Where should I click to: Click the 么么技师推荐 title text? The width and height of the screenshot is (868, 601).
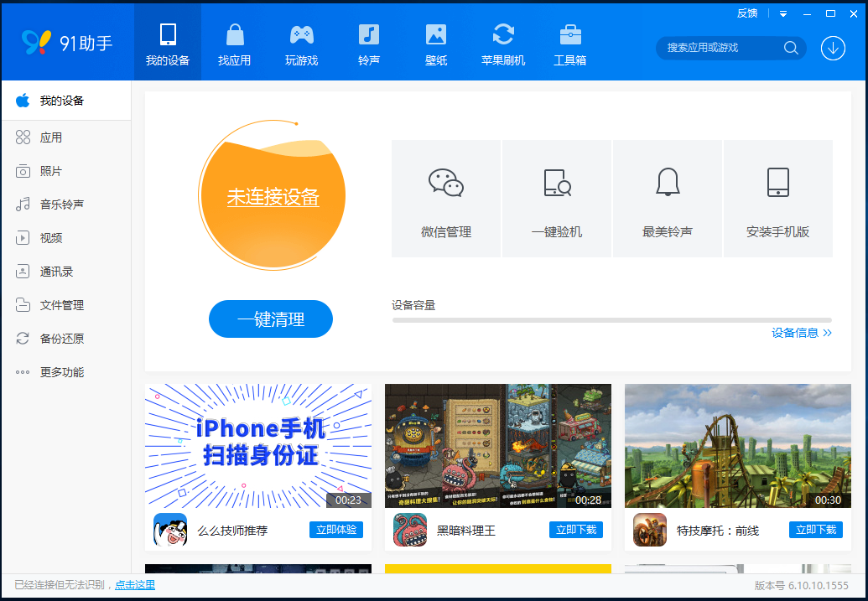point(232,531)
